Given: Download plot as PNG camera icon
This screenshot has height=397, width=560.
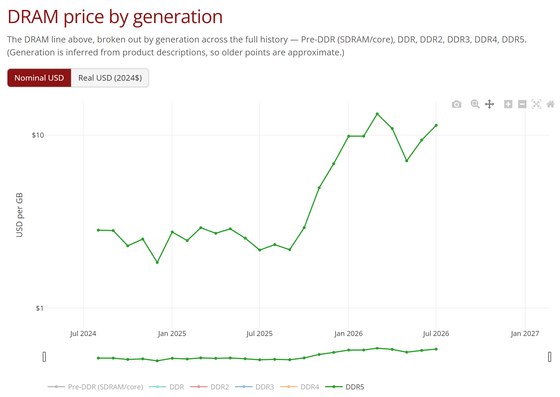Looking at the screenshot, I should [456, 104].
